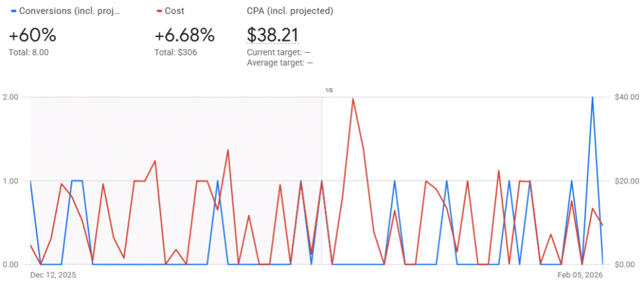Click the Feb 05, 2026 end date label
Image resolution: width=644 pixels, height=283 pixels.
[x=581, y=275]
